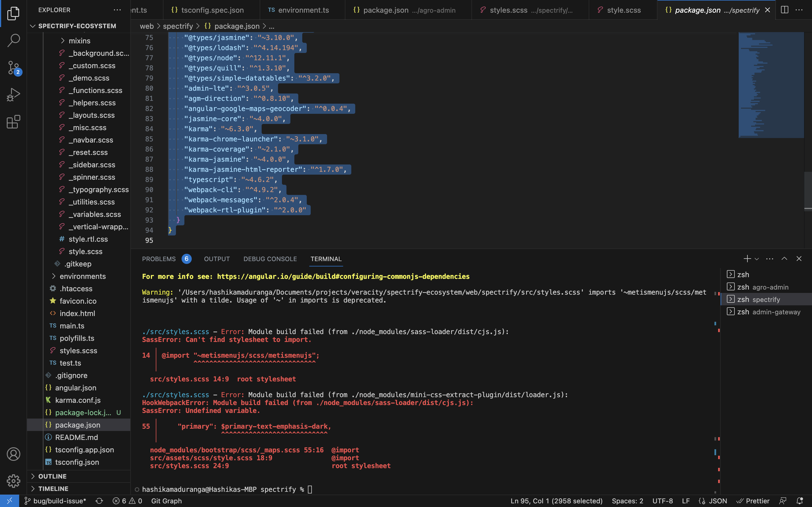Toggle Prettier in the status bar
812x507 pixels.
tap(754, 501)
